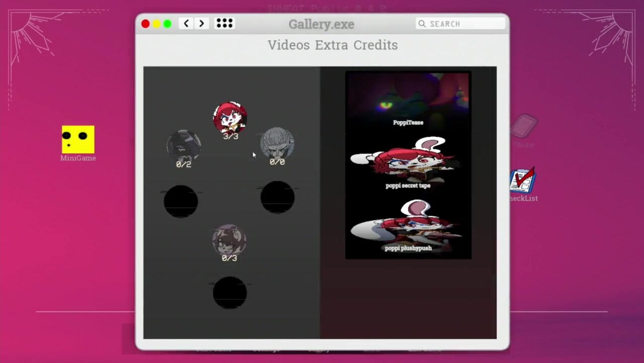This screenshot has width=644, height=363.
Task: Select the dark character portrait marked 0/2
Action: (184, 146)
